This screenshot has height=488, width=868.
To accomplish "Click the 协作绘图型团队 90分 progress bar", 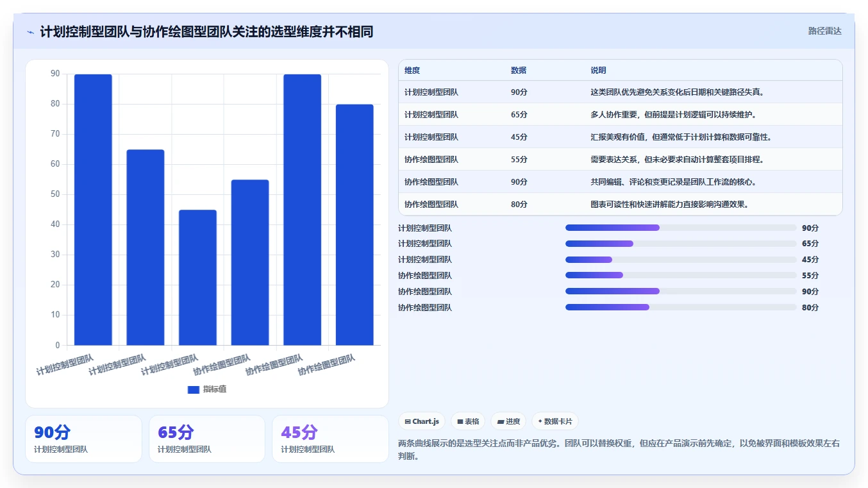I will (681, 291).
